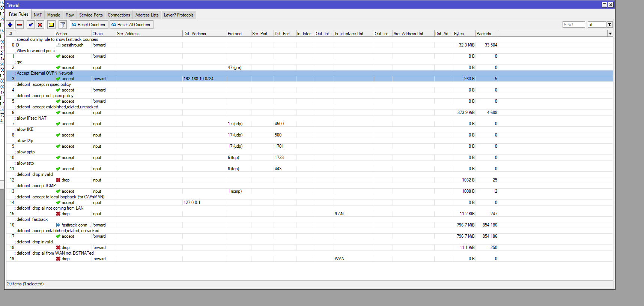The width and height of the screenshot is (644, 306).
Task: Click the accept icon in rule 4
Action: click(58, 90)
